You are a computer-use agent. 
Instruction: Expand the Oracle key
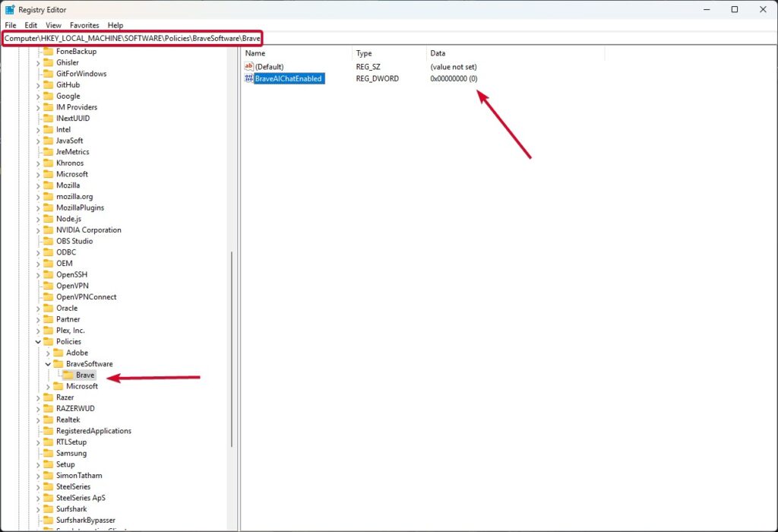point(38,309)
